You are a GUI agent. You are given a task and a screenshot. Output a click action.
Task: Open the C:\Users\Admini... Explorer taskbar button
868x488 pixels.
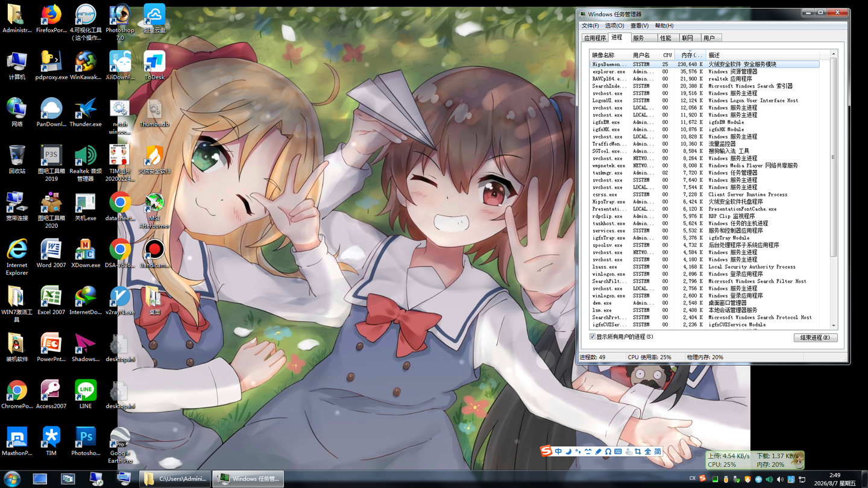tap(176, 479)
